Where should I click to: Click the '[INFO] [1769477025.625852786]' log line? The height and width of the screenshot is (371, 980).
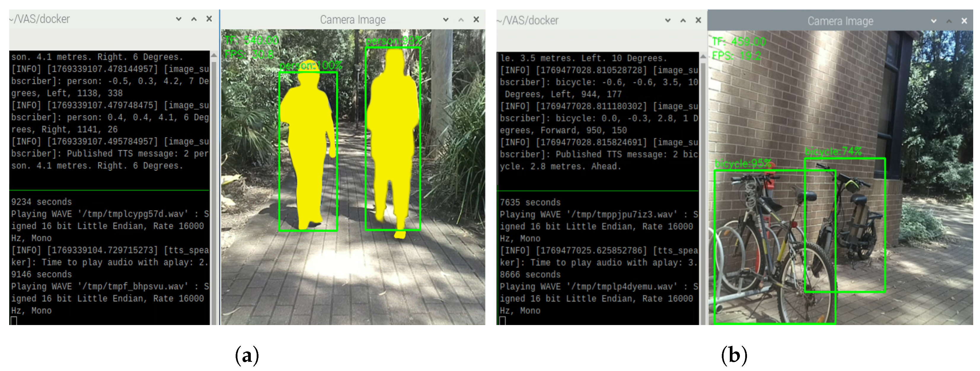click(599, 251)
